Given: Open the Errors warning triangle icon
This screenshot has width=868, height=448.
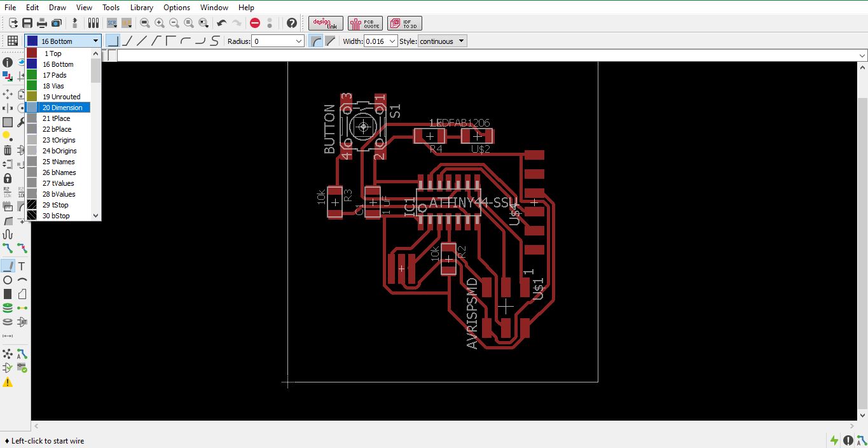Looking at the screenshot, I should tap(8, 382).
